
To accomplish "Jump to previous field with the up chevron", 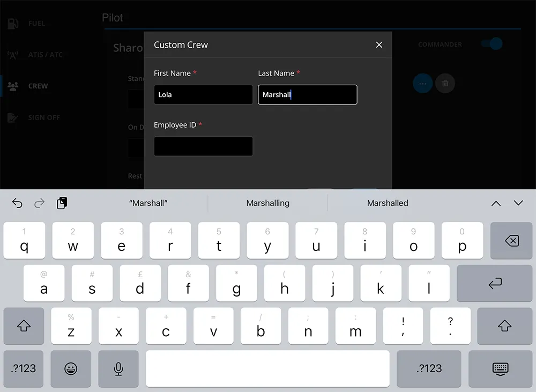I will click(495, 203).
